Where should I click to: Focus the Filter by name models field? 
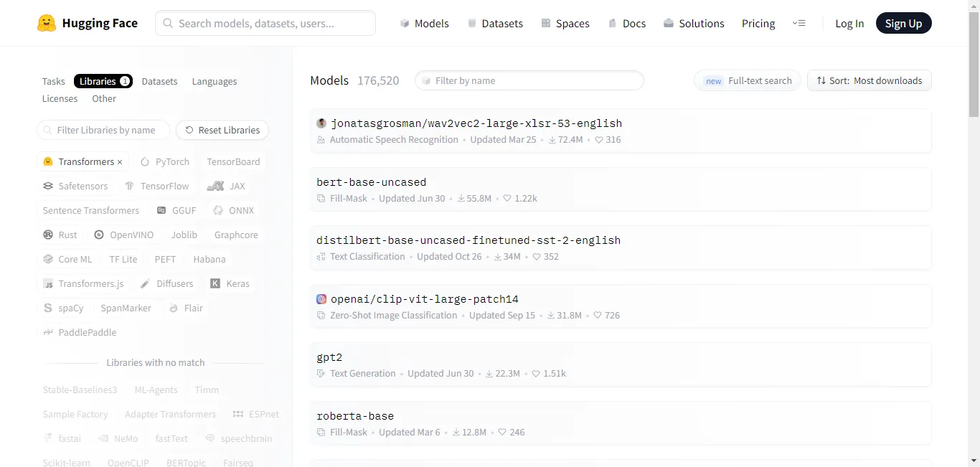coord(529,80)
